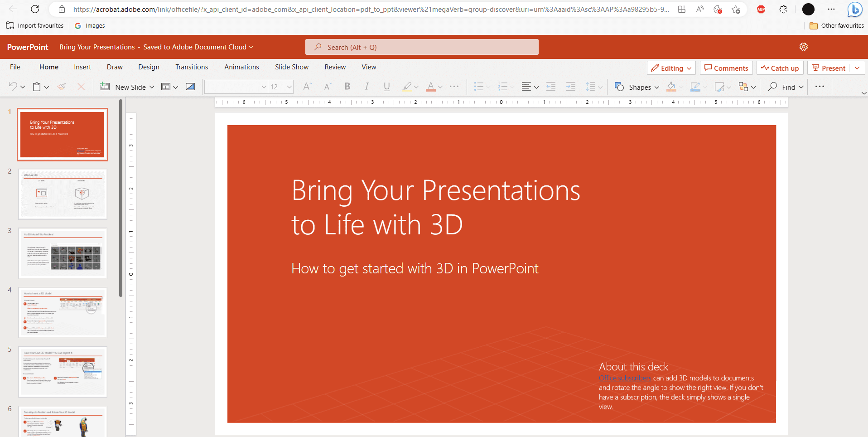
Task: Click the Find magnifier icon
Action: point(773,87)
